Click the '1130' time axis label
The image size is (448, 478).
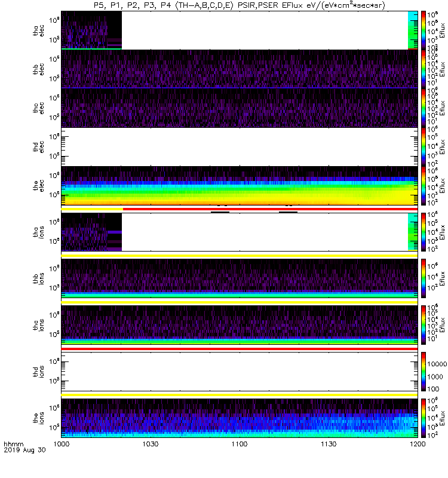tap(329, 444)
